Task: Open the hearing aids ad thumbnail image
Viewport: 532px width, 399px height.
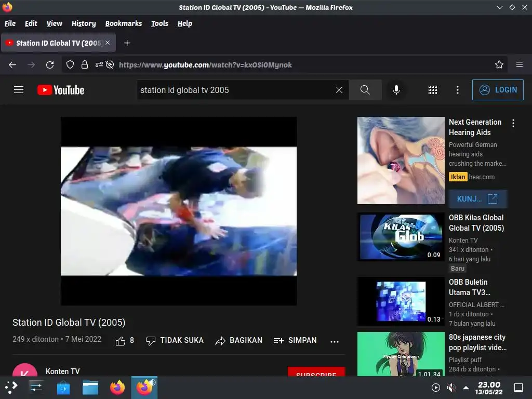Action: click(401, 161)
